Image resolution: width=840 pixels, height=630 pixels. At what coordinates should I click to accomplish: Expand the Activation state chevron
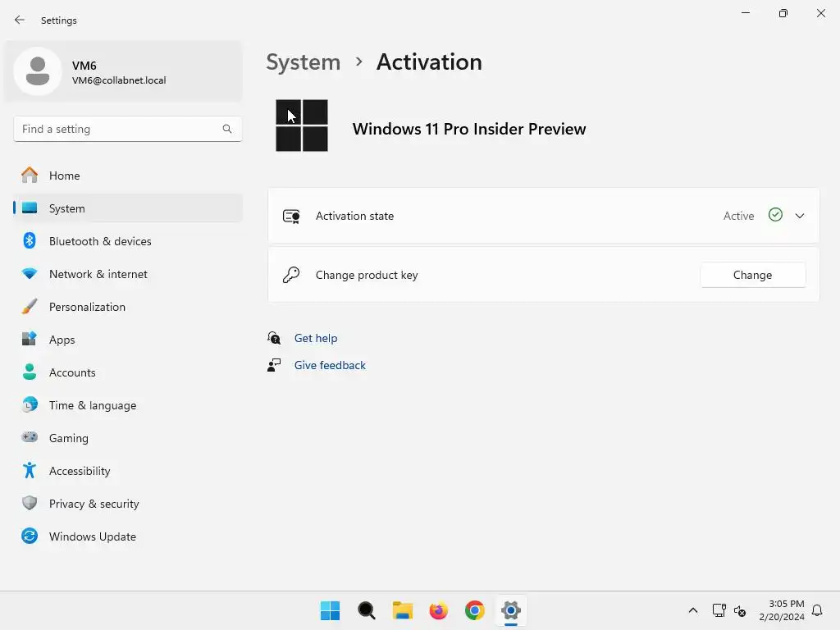pos(800,216)
